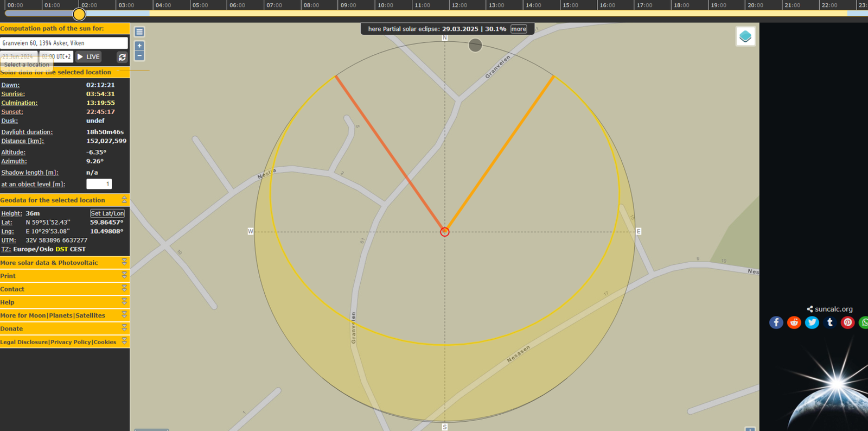Open more details on the solar eclipse
The width and height of the screenshot is (868, 431).
(x=519, y=29)
